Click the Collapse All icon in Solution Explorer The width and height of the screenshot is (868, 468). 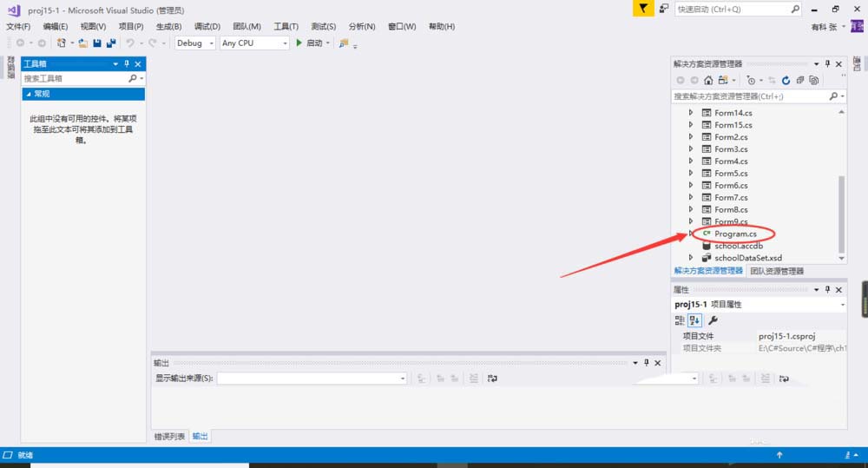coord(799,80)
